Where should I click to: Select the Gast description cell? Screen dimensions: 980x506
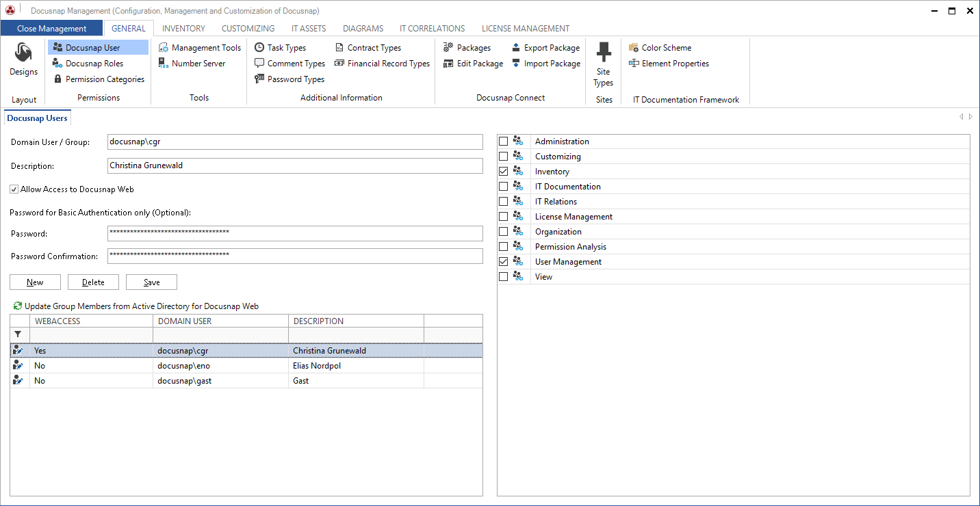pyautogui.click(x=357, y=381)
